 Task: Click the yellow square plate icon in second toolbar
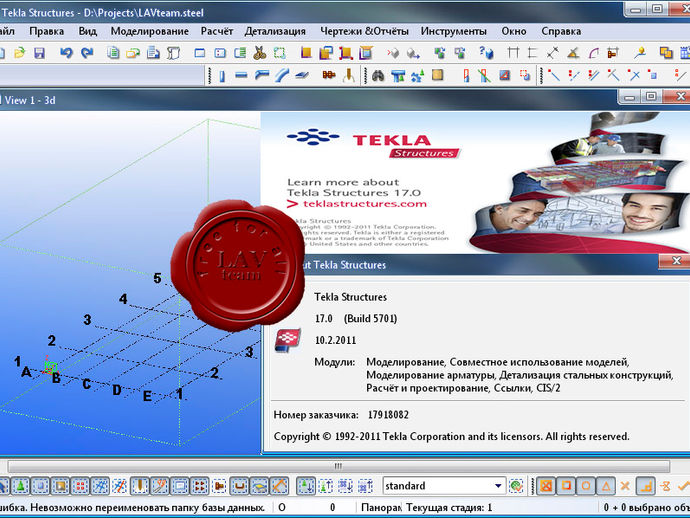[x=437, y=75]
